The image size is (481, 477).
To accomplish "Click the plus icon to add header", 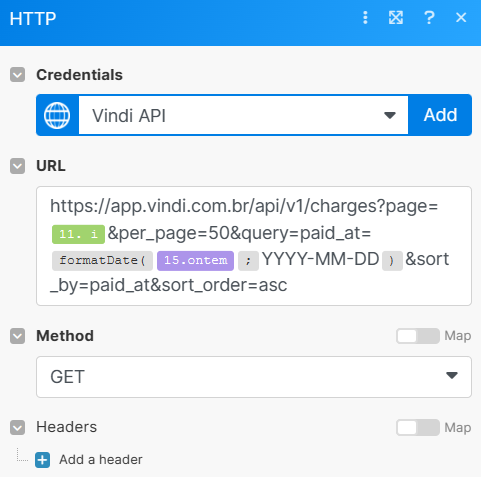I will pyautogui.click(x=43, y=460).
